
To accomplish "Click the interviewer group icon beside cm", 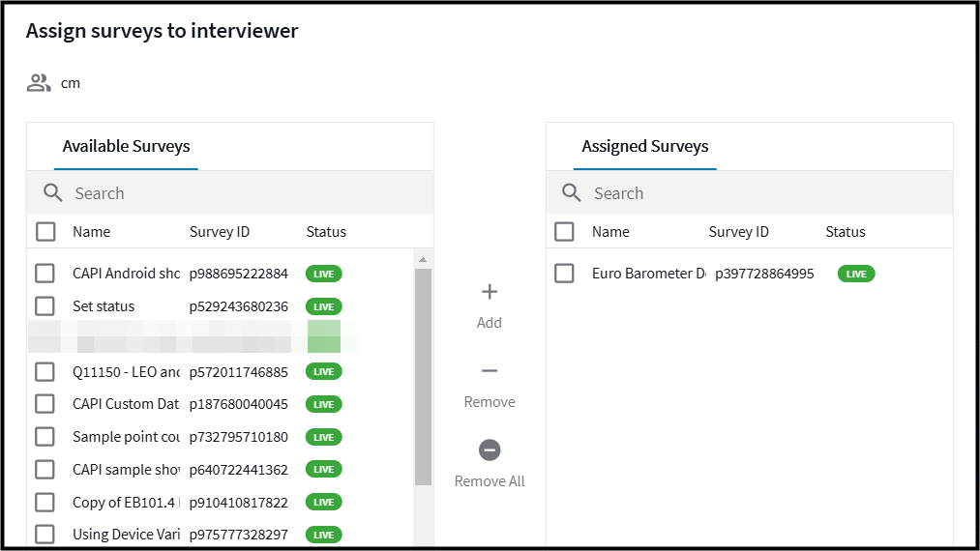I will pos(39,83).
